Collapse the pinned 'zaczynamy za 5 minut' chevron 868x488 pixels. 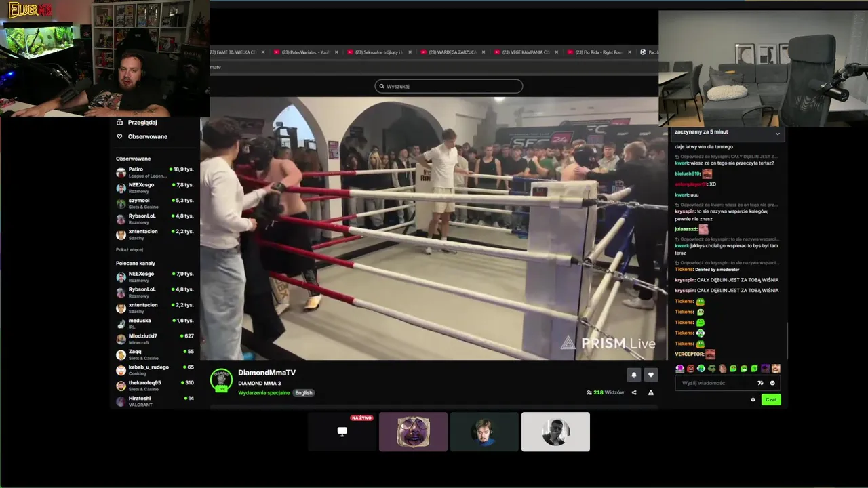778,134
